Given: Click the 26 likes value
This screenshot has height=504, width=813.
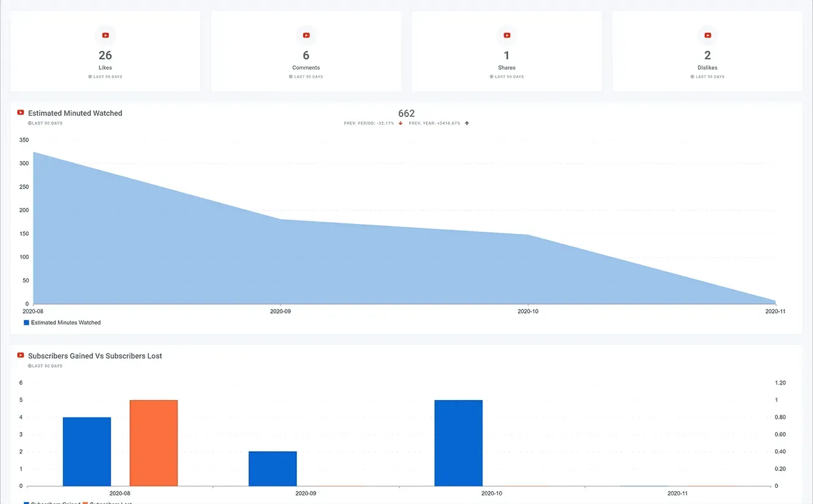Looking at the screenshot, I should tap(105, 55).
